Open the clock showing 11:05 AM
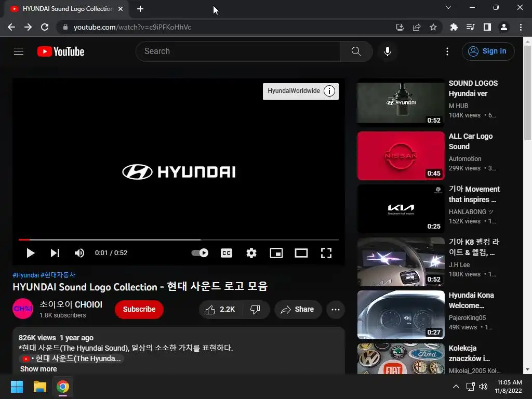The image size is (532, 399). (508, 387)
